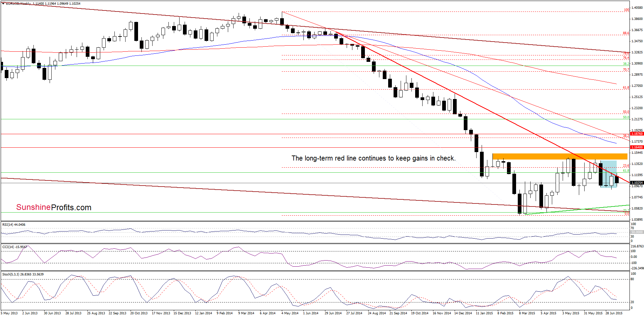Click the Stoch(5,3,3) indicator label

[x=23, y=274]
